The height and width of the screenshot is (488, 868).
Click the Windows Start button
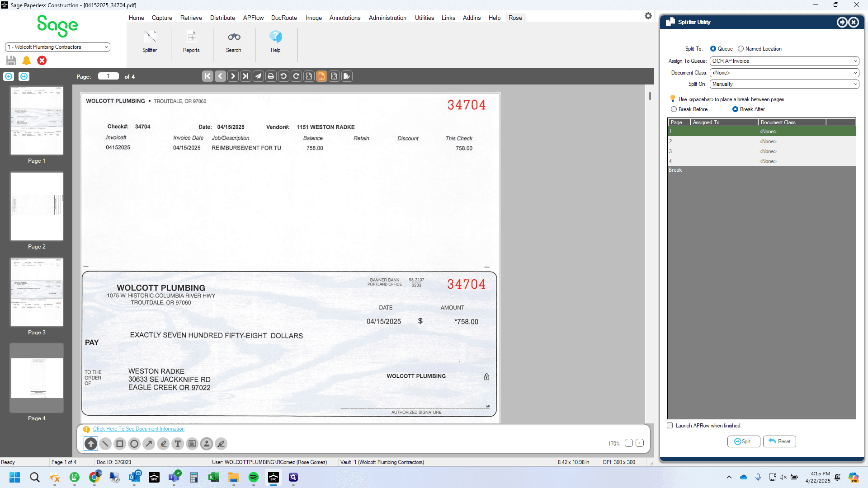(x=14, y=477)
